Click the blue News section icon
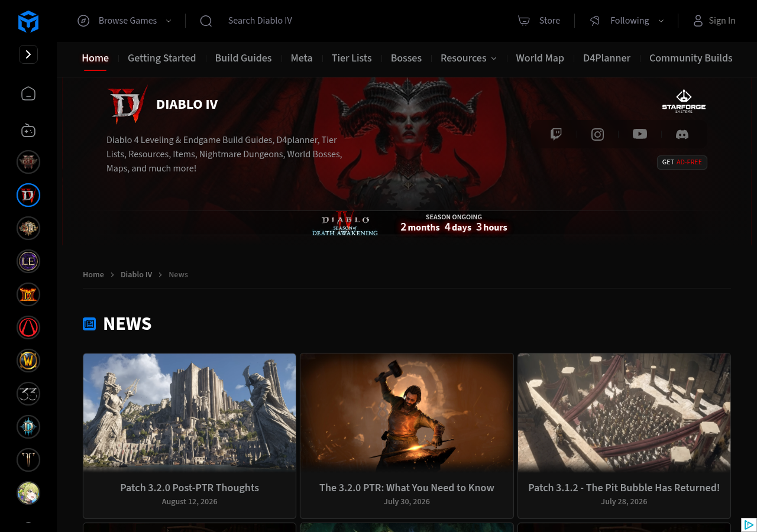 (89, 324)
